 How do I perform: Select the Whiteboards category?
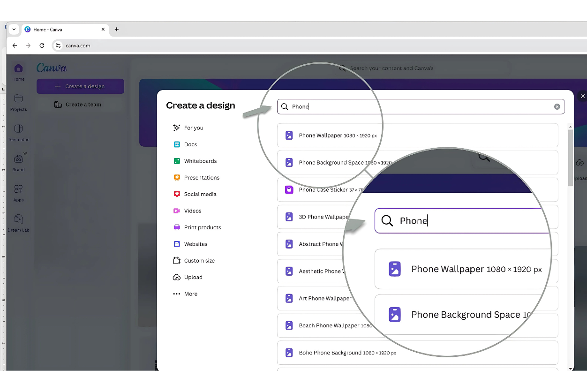(x=195, y=161)
